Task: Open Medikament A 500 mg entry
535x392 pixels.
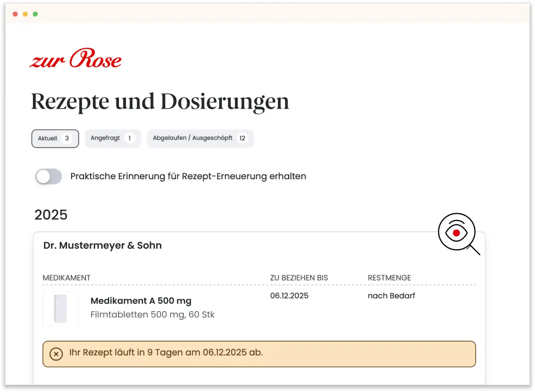Action: coord(141,301)
